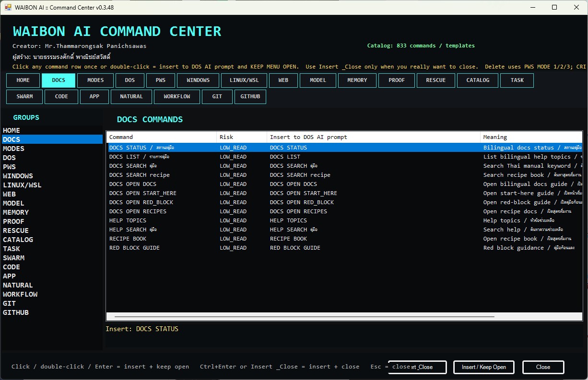Click the Close button at bottom

(x=543, y=367)
